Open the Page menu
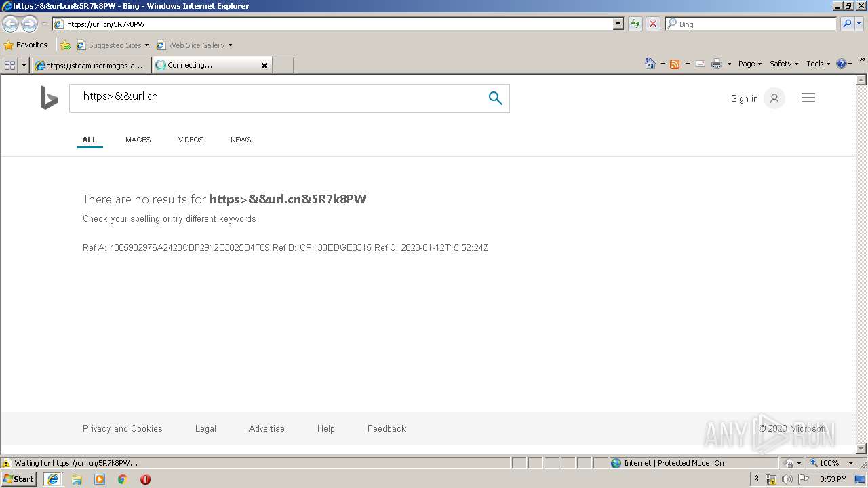Image resolution: width=868 pixels, height=488 pixels. pos(750,64)
